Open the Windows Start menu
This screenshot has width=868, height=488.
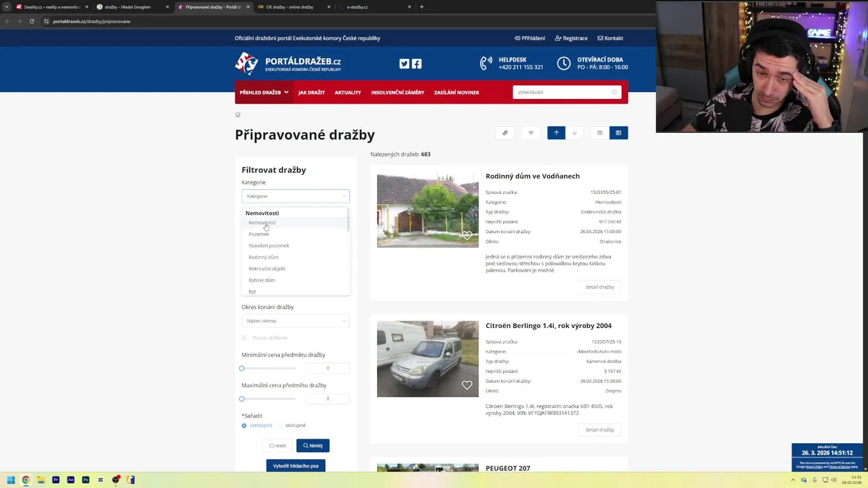[11, 480]
